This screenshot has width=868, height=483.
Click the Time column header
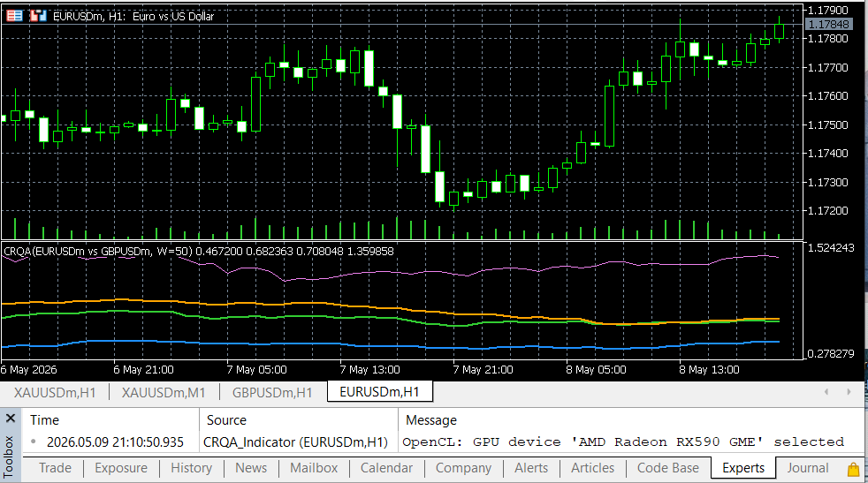[44, 420]
